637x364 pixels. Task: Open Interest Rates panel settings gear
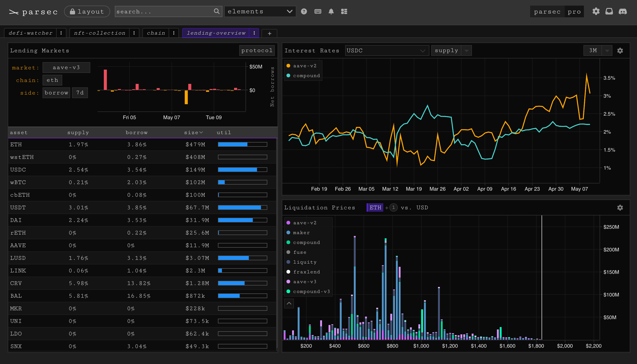point(620,51)
